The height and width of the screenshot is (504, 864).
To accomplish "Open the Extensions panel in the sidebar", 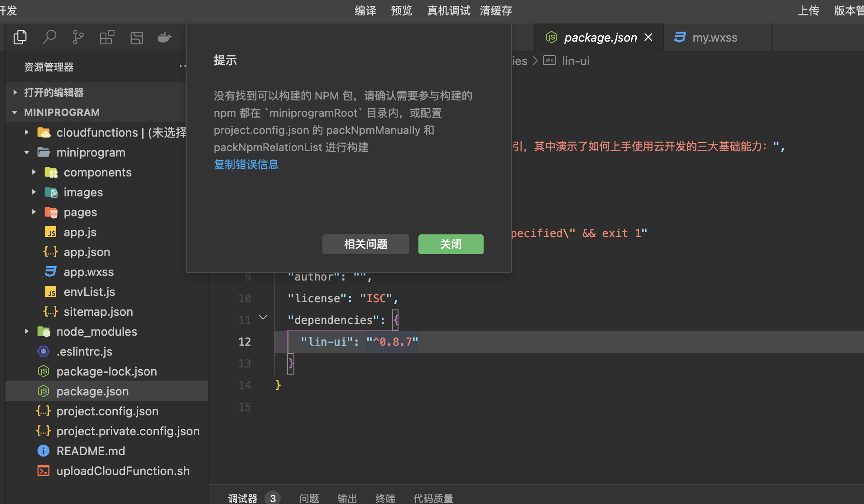I will [x=107, y=37].
